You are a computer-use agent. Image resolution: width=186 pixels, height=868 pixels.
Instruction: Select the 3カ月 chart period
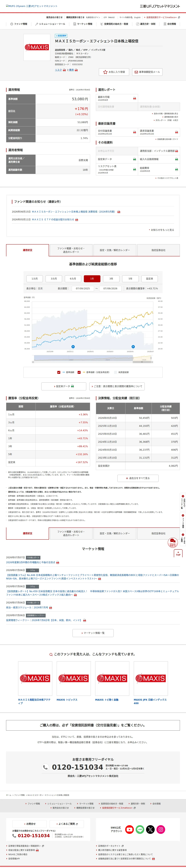(x=54, y=279)
